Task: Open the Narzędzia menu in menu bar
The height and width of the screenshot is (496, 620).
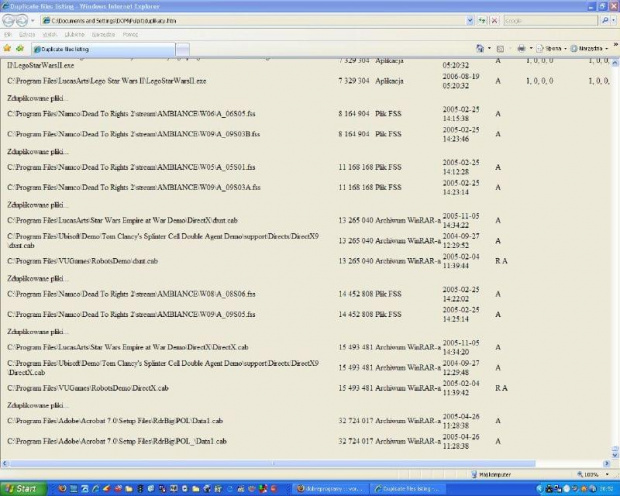Action: point(103,35)
